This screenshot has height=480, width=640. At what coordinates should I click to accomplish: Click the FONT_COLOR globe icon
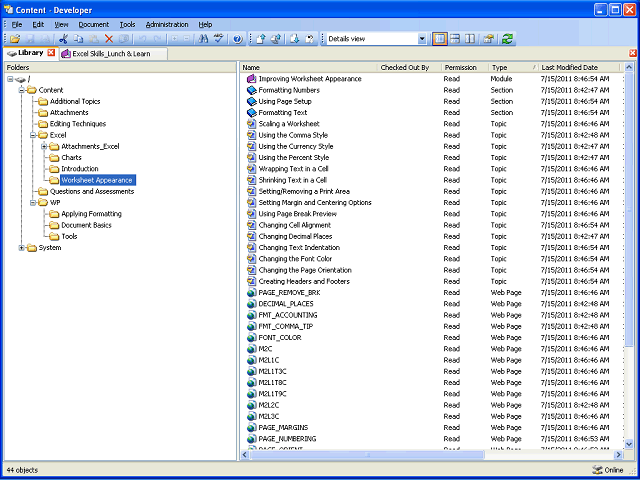tap(251, 338)
